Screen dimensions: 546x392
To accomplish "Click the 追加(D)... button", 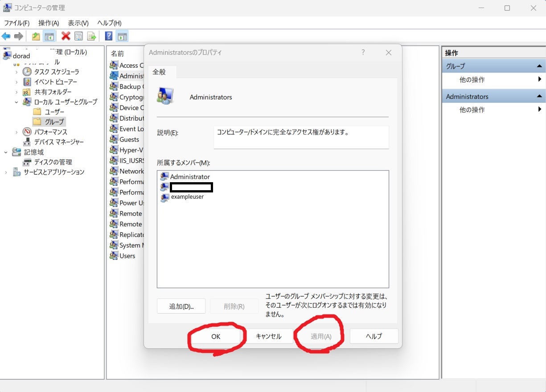I will pos(181,306).
